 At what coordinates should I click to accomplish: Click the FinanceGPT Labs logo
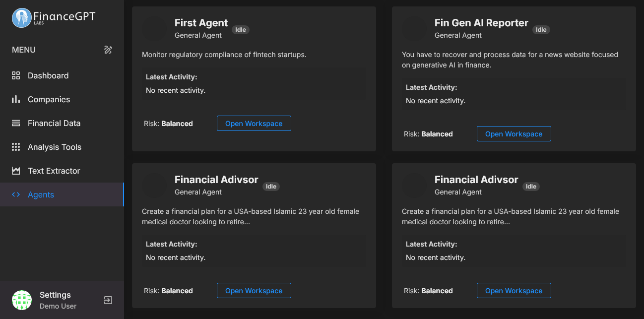tap(53, 17)
